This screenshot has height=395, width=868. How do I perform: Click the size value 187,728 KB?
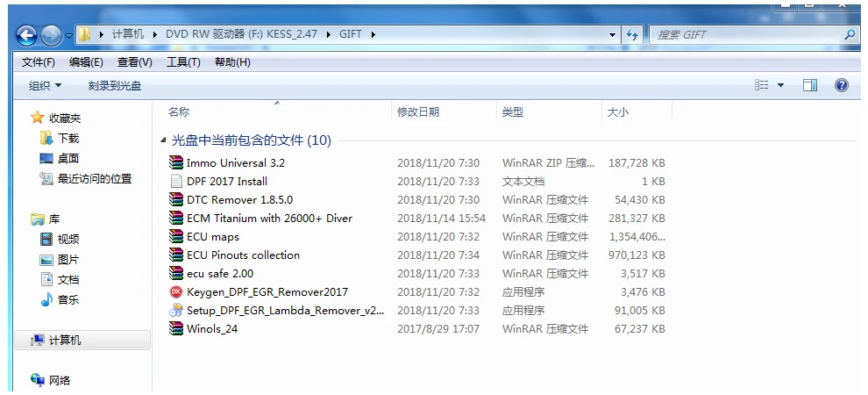pyautogui.click(x=637, y=163)
